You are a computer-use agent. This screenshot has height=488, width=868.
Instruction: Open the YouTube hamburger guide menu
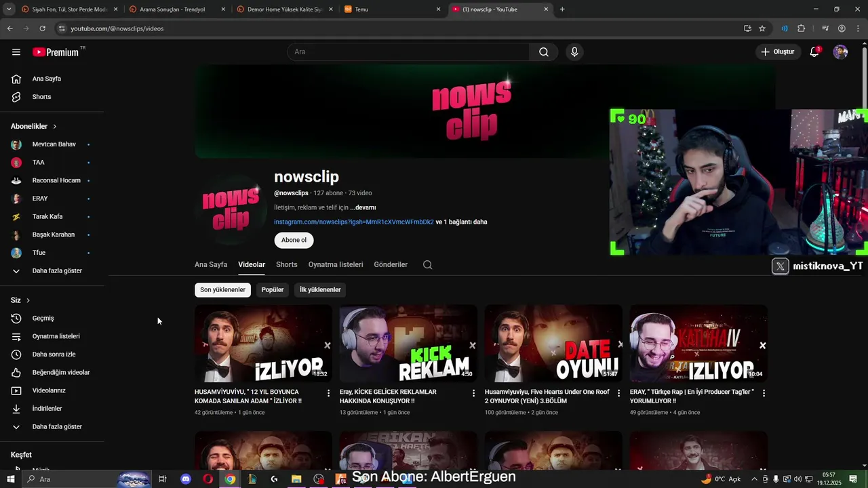(16, 52)
